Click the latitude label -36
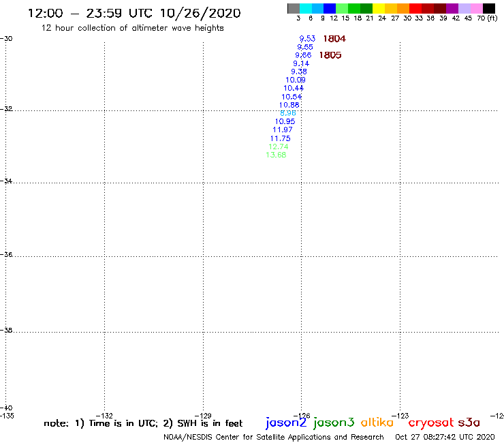The height and width of the screenshot is (443, 504). point(6,254)
